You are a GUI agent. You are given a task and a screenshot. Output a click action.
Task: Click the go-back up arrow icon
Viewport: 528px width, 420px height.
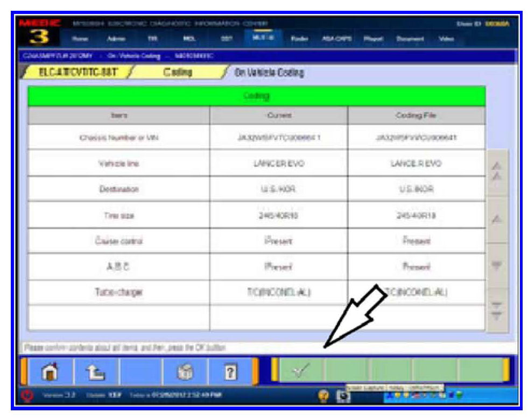[94, 371]
